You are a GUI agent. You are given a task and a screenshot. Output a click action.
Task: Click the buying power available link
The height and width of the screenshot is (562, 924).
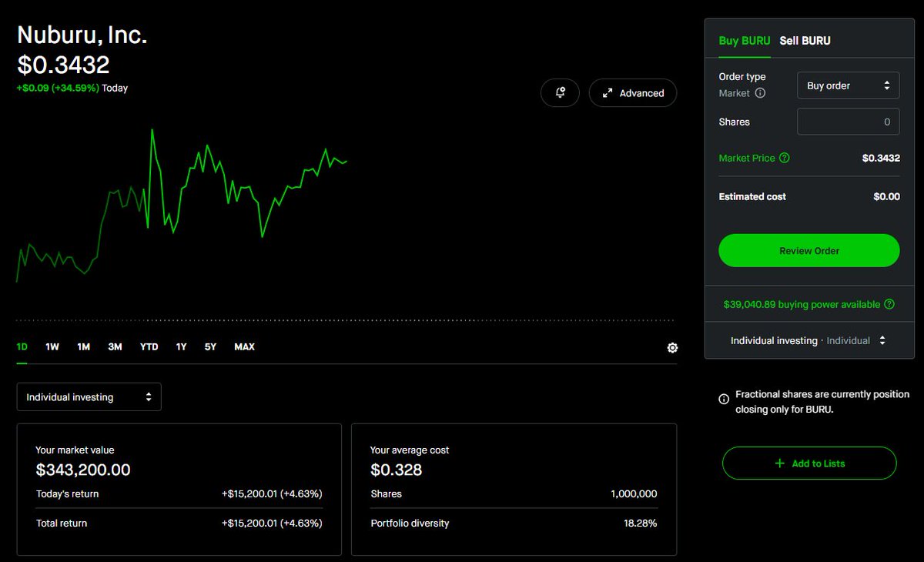point(802,304)
